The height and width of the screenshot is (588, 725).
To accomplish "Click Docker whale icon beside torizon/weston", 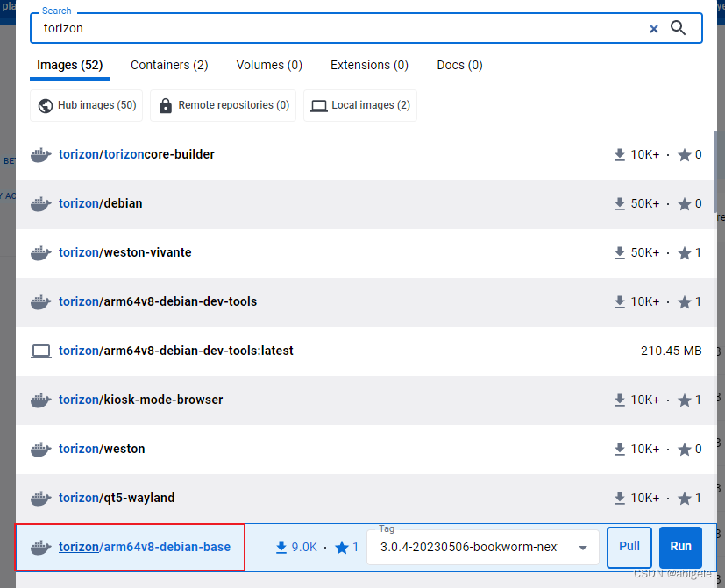I will tap(41, 449).
